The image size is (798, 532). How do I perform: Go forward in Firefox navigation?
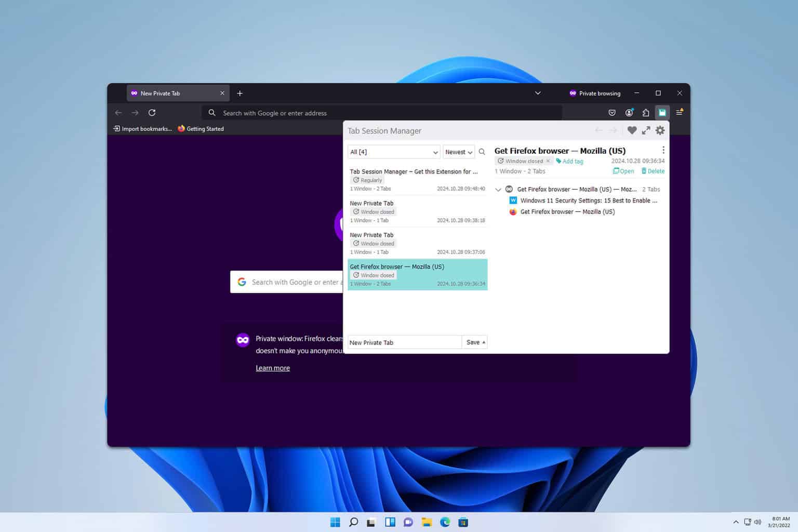[135, 112]
